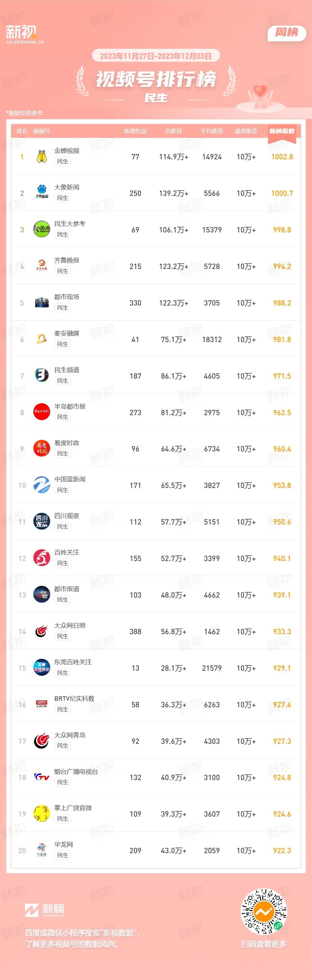312x980 pixels.
Task: Click the 大象新闻 blue elephant avatar
Action: (x=42, y=193)
